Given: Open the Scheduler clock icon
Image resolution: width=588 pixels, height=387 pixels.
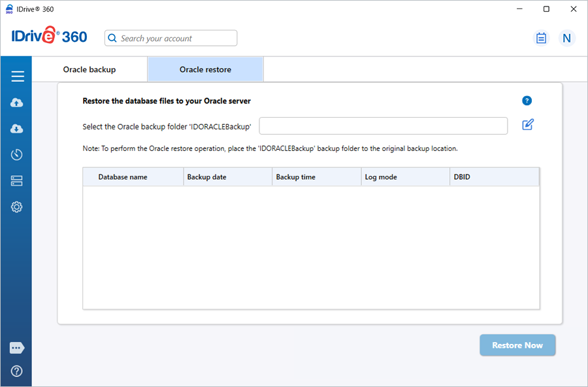Looking at the screenshot, I should pyautogui.click(x=17, y=155).
